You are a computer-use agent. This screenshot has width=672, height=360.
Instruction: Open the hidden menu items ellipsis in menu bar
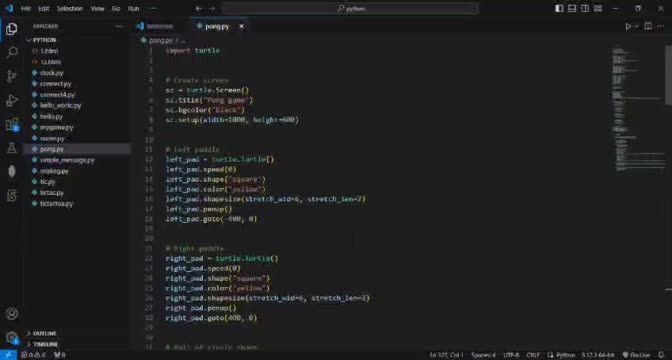coord(152,9)
